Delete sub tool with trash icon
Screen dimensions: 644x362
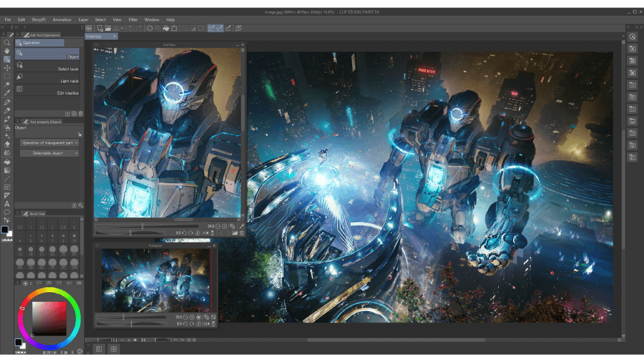[x=80, y=114]
